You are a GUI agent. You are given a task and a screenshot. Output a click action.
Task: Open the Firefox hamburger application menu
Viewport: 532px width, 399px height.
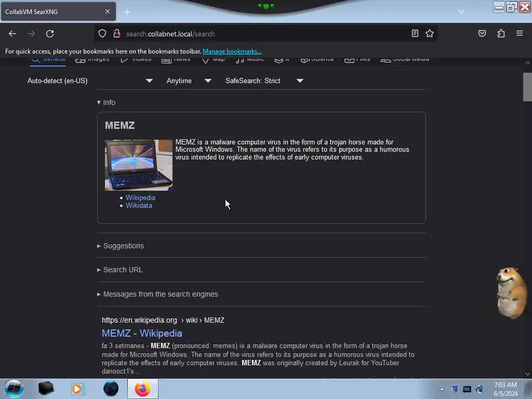coord(519,33)
